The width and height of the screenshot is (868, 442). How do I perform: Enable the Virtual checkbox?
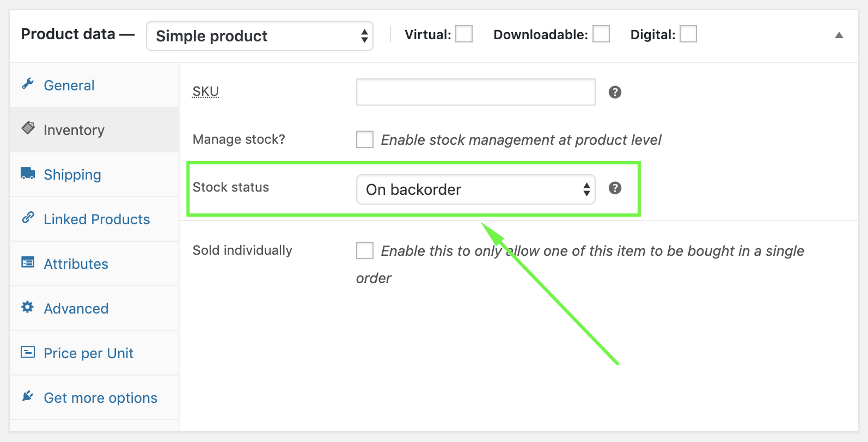coord(464,34)
